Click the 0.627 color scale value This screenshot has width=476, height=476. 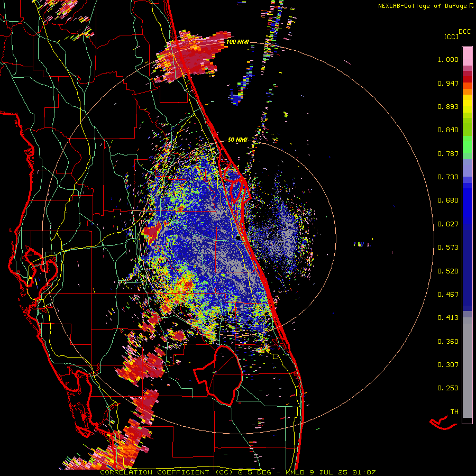pyautogui.click(x=448, y=224)
